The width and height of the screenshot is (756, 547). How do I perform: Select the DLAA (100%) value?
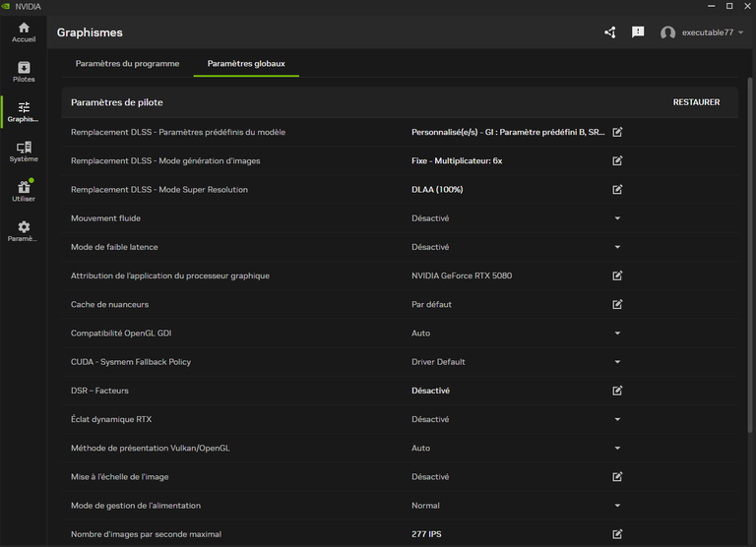437,190
